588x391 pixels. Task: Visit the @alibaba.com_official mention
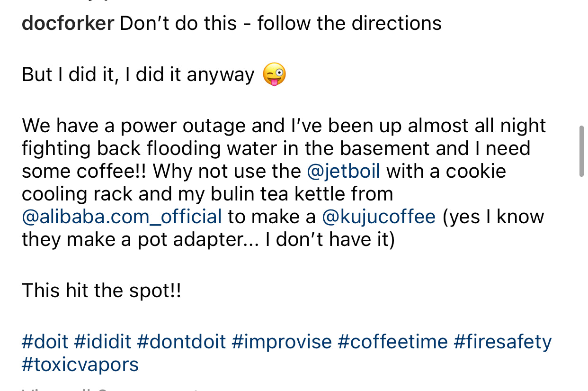coord(122,217)
